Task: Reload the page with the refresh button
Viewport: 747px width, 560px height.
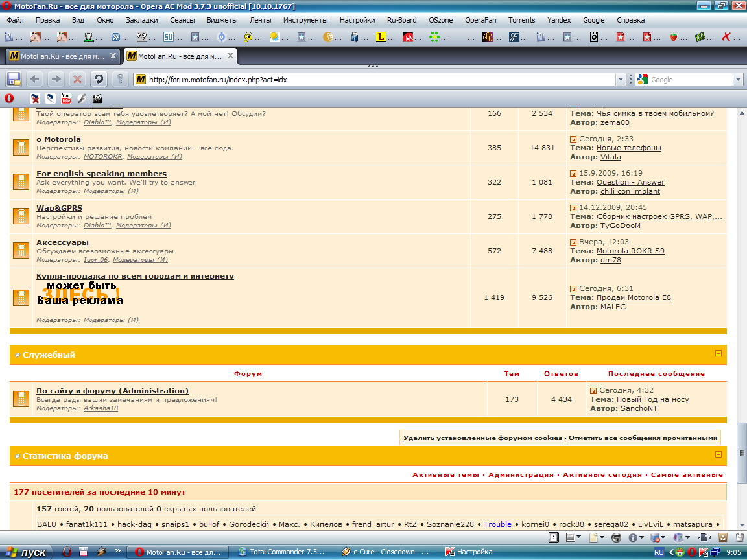Action: click(99, 79)
